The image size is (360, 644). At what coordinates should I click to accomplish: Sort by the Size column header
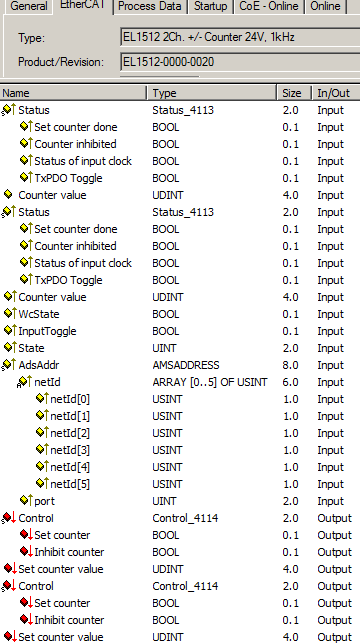[294, 93]
